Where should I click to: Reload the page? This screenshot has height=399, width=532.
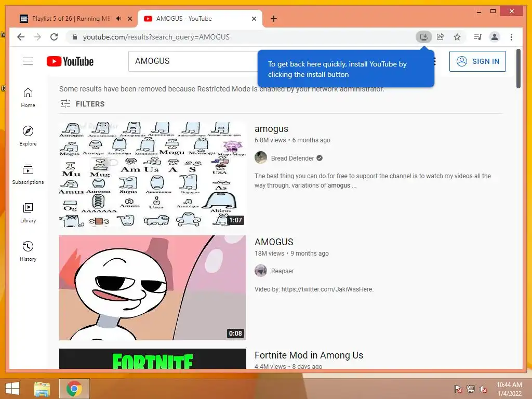pos(54,37)
